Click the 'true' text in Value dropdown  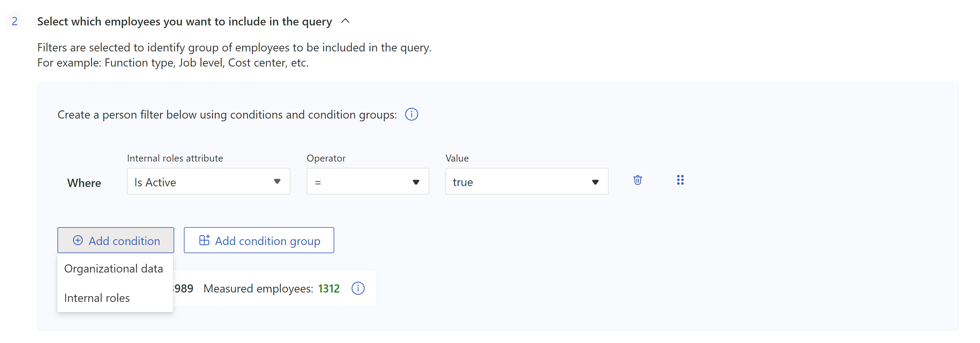coord(462,182)
